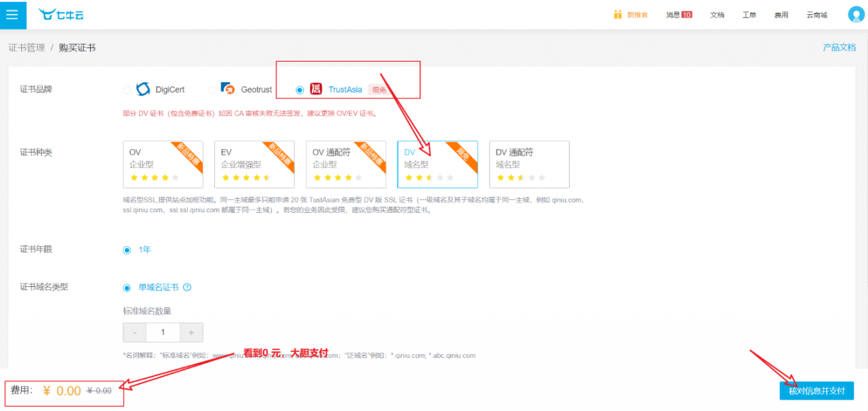The width and height of the screenshot is (868, 411).
Task: Click the 证书年限 label
Action: [x=36, y=250]
